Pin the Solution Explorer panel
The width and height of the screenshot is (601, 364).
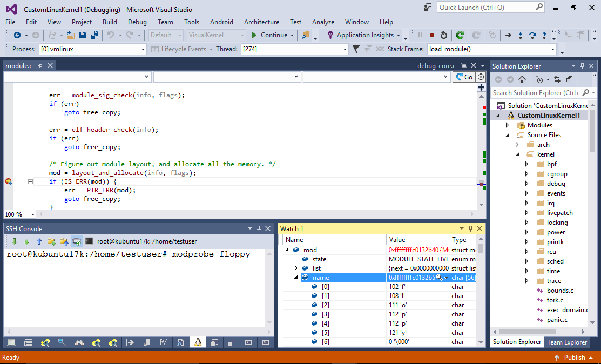582,66
